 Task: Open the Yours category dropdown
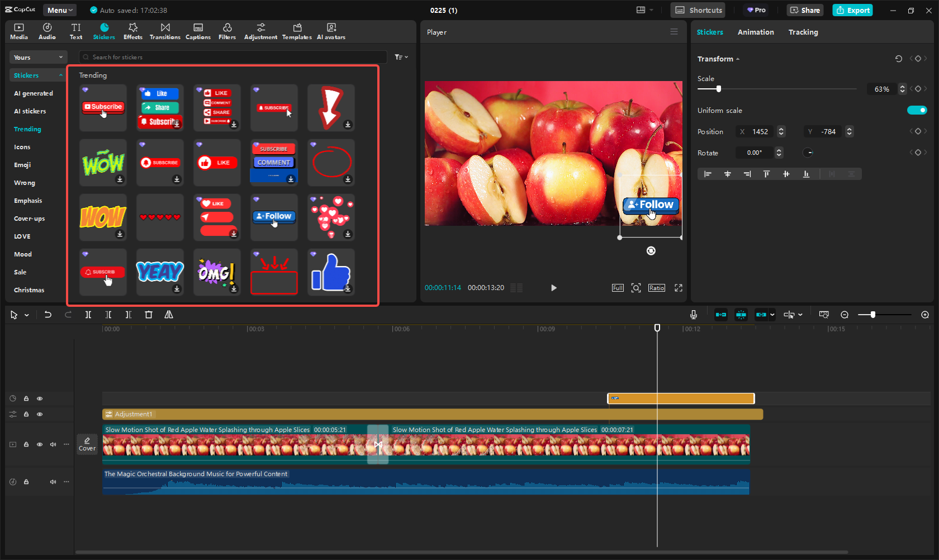click(38, 57)
